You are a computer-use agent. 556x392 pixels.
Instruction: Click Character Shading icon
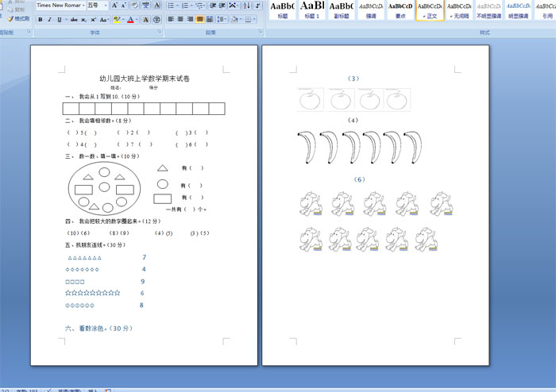145,20
